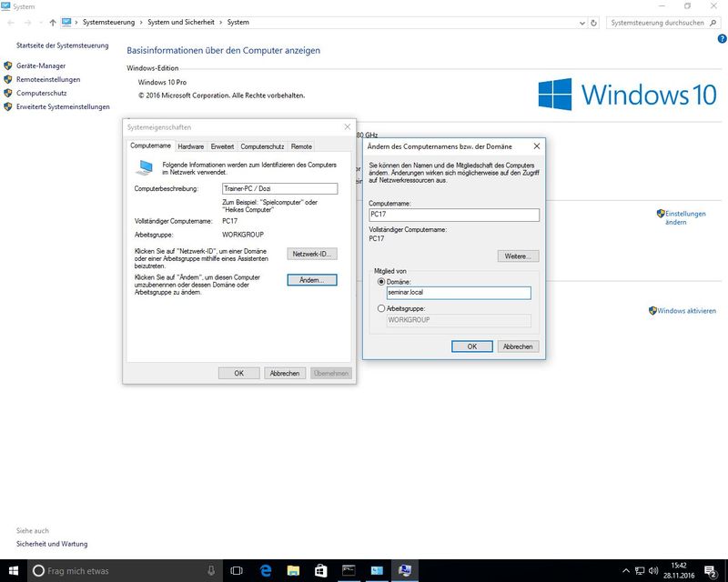The image size is (728, 582).
Task: Expand the address bar history dropdown
Action: click(x=582, y=22)
